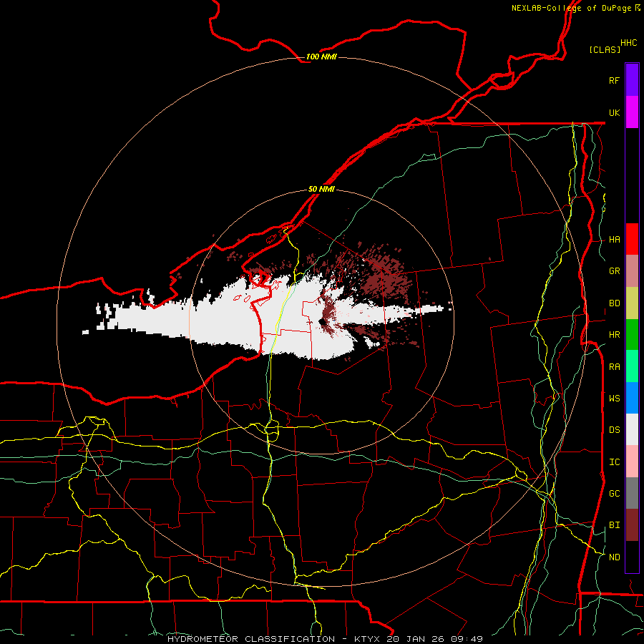Click the 100 NMI range ring label

pos(321,57)
